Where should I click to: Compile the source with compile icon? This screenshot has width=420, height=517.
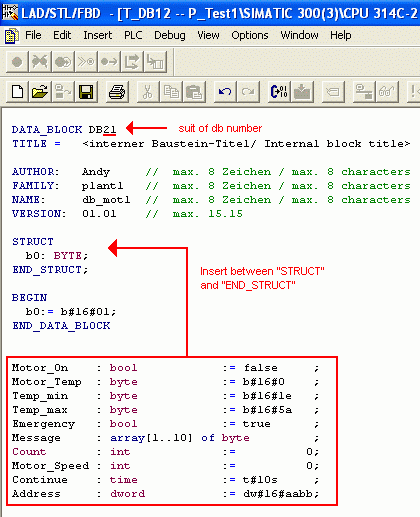pos(279,91)
